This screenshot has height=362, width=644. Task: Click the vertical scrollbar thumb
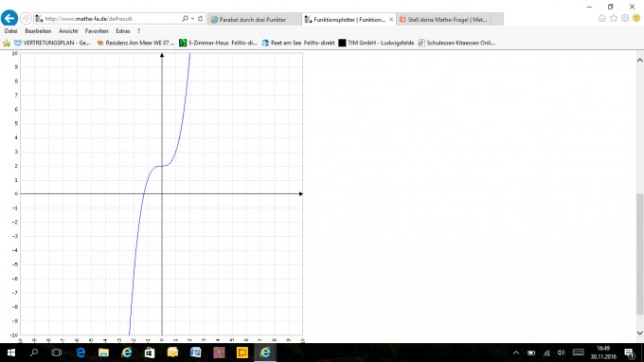tap(640, 254)
